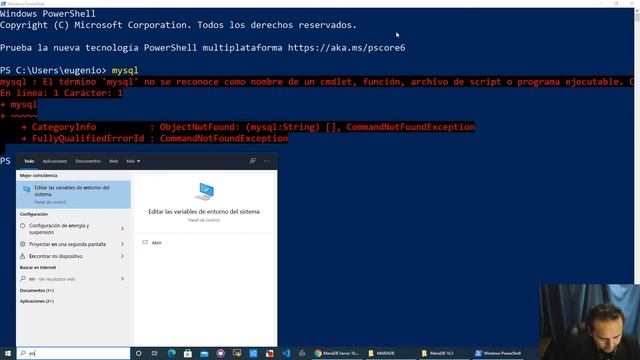Select the Web search filter tab
Viewport: 640px width, 360px height.
coord(113,161)
